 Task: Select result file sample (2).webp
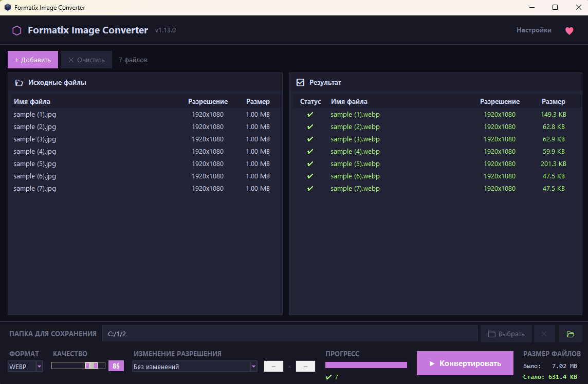436,127
